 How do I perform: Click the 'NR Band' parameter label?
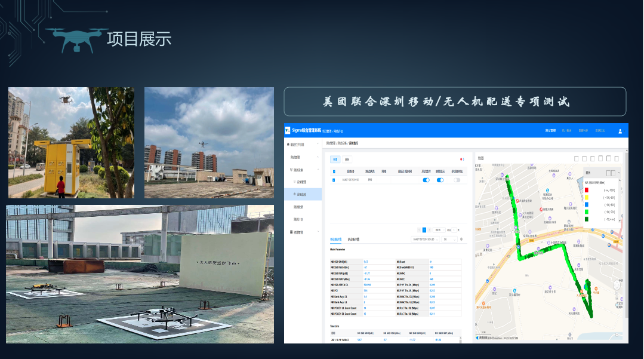401,262
